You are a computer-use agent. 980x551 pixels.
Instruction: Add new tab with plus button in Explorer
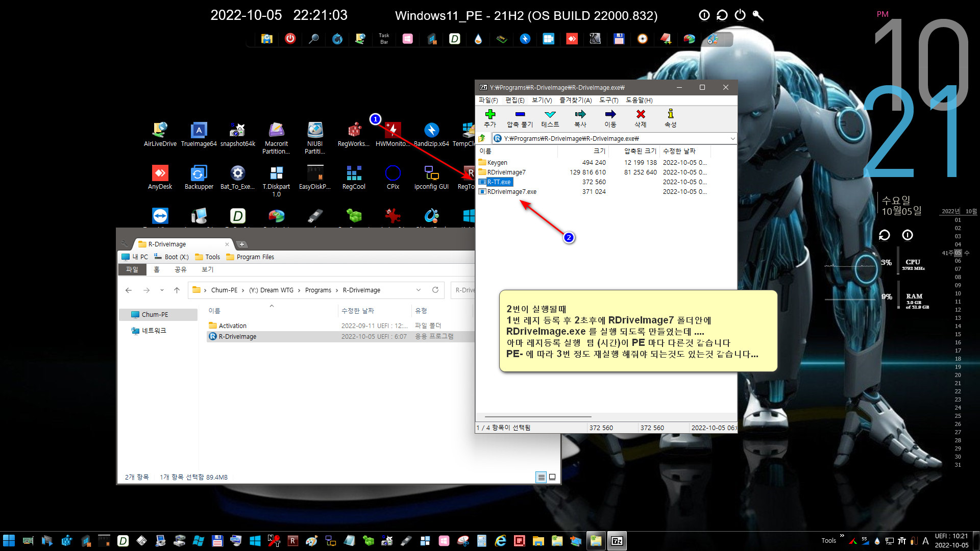[x=242, y=244]
